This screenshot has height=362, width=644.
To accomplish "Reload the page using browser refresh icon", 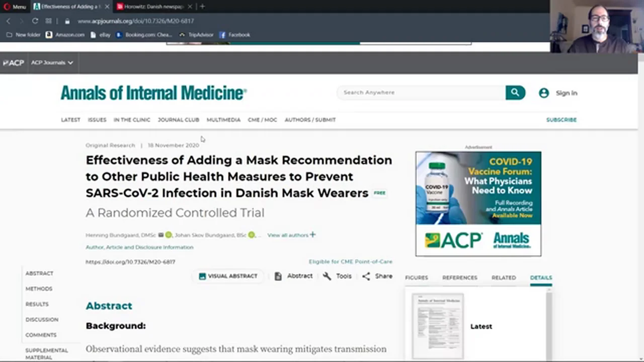I will coord(35,21).
